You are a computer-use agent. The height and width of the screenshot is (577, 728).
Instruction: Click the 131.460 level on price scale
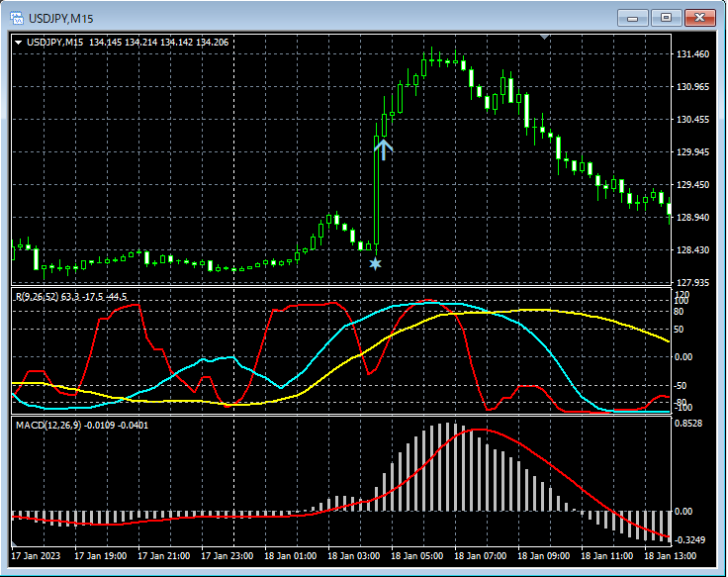point(691,54)
